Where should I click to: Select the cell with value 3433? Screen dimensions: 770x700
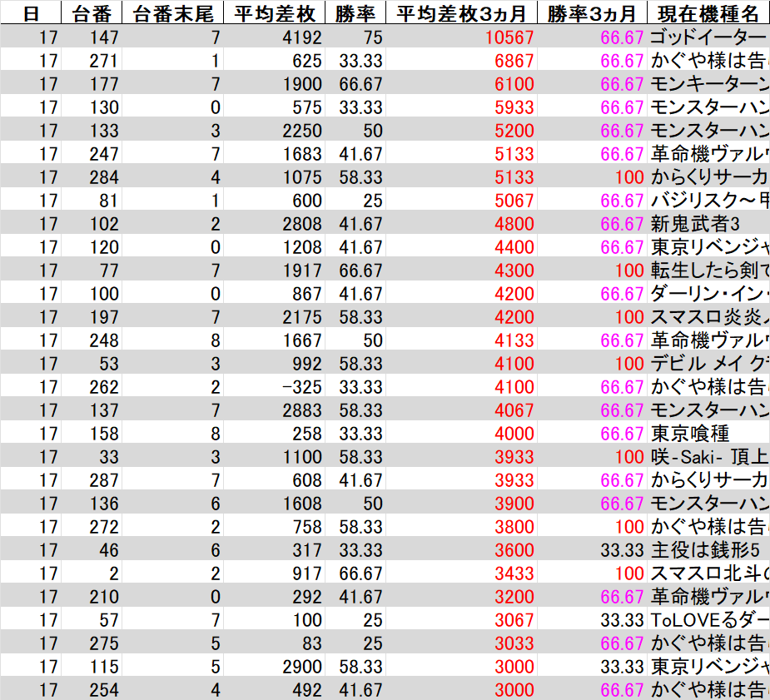point(461,573)
